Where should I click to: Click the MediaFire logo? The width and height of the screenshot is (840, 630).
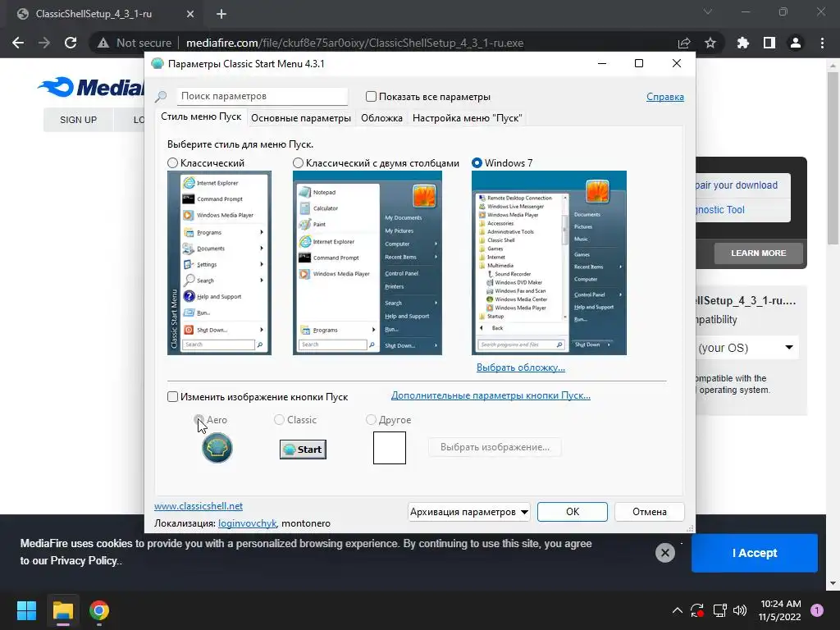coord(92,87)
